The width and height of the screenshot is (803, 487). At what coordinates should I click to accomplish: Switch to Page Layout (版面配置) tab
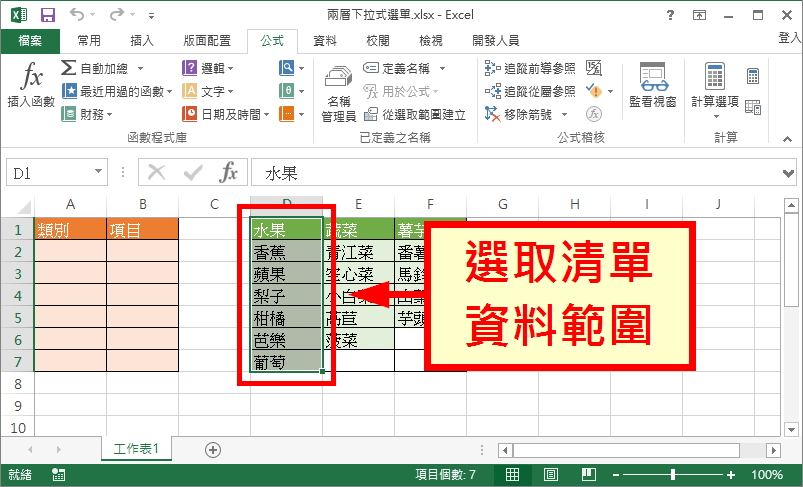[207, 40]
